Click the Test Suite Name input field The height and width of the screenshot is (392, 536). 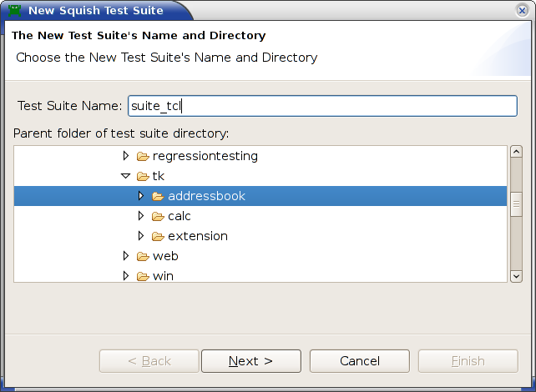[322, 106]
